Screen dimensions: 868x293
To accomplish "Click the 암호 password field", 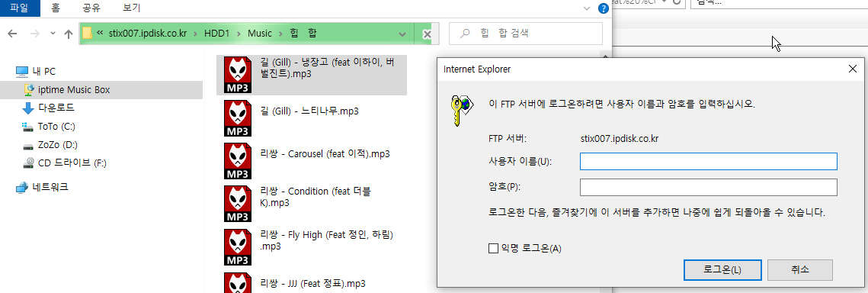I will coord(708,187).
